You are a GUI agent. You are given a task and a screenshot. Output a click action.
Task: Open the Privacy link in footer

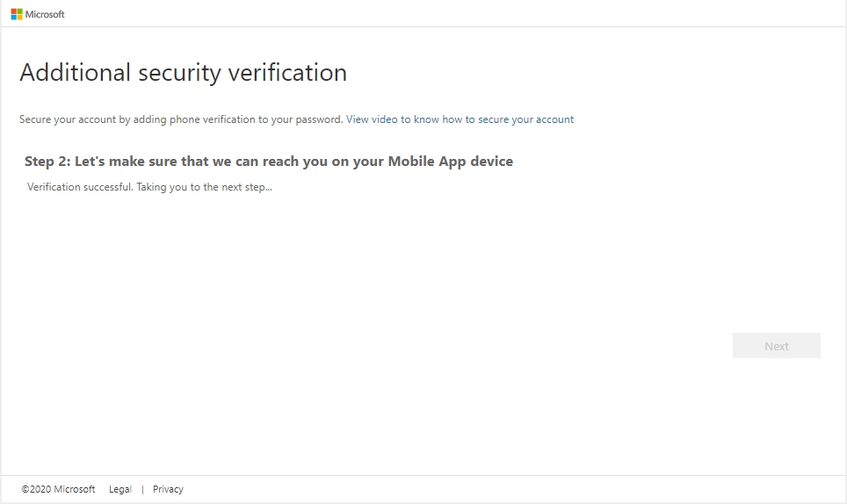click(x=168, y=489)
